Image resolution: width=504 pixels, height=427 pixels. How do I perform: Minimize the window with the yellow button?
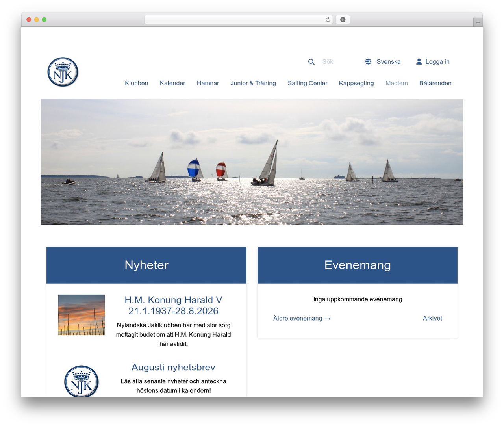37,20
